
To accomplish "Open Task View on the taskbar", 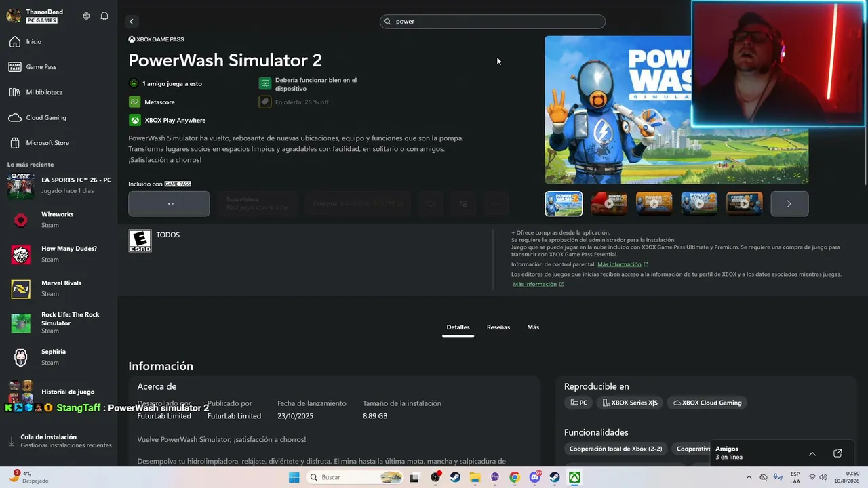I will click(x=415, y=477).
